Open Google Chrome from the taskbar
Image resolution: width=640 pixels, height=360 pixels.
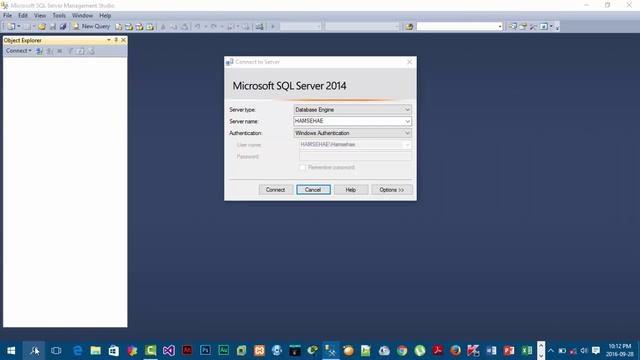(402, 351)
